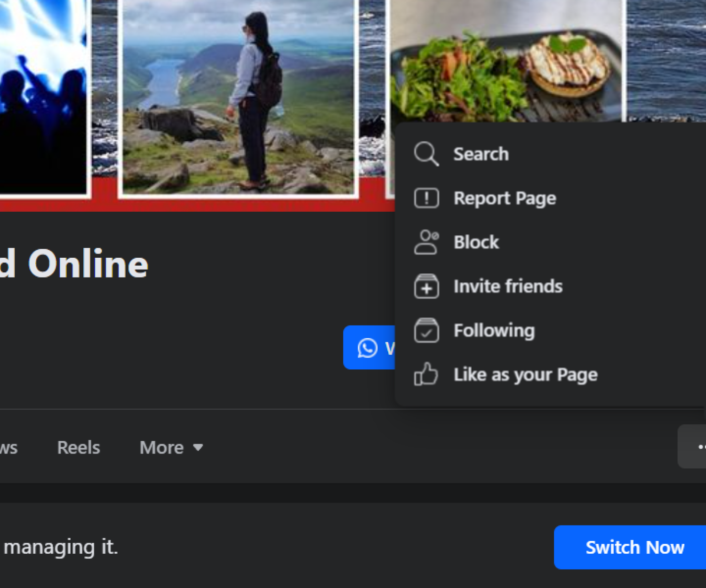The width and height of the screenshot is (706, 588).
Task: Switch to the Reels tab
Action: click(79, 447)
